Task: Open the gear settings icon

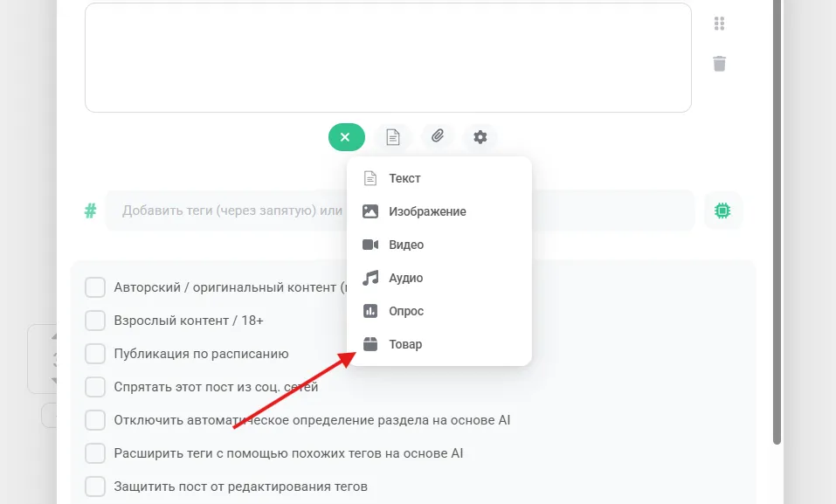Action: 480,137
